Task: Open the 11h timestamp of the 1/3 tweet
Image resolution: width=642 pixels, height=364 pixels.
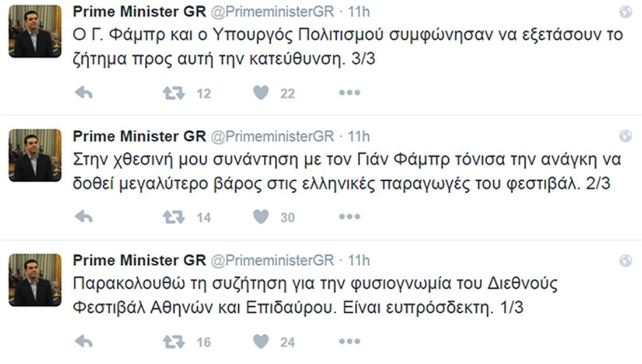Action: 359,260
